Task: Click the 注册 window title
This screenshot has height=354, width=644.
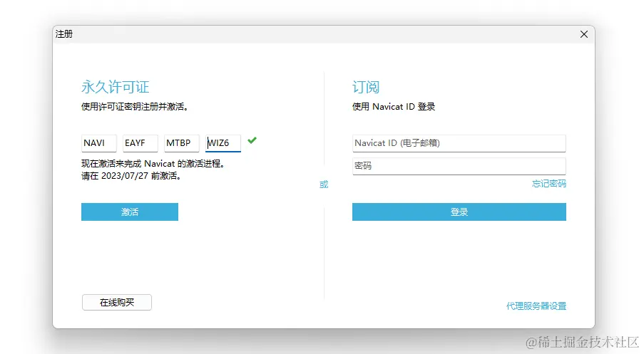Action: click(64, 34)
